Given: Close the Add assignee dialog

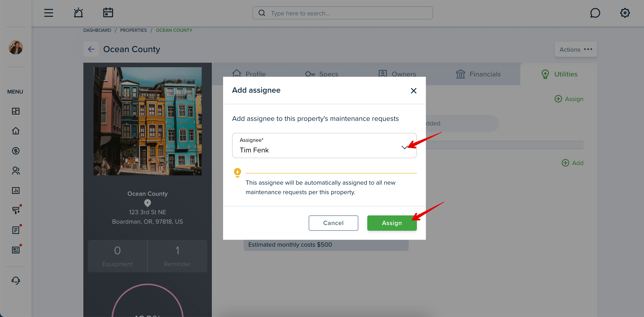Looking at the screenshot, I should pos(413,91).
